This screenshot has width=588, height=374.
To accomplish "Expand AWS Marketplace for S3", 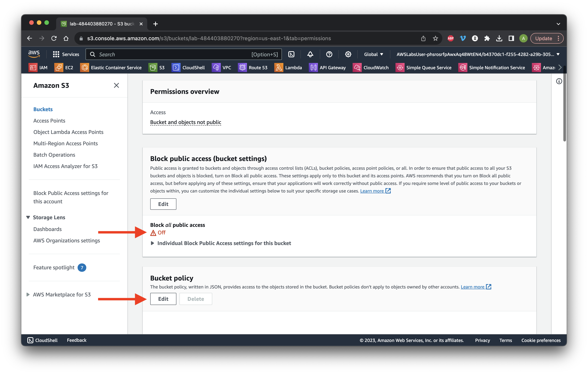I will [28, 294].
